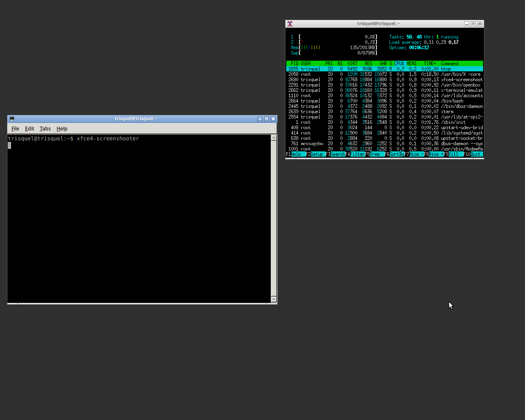
Task: Sort by the SHR column header
Action: click(x=383, y=64)
